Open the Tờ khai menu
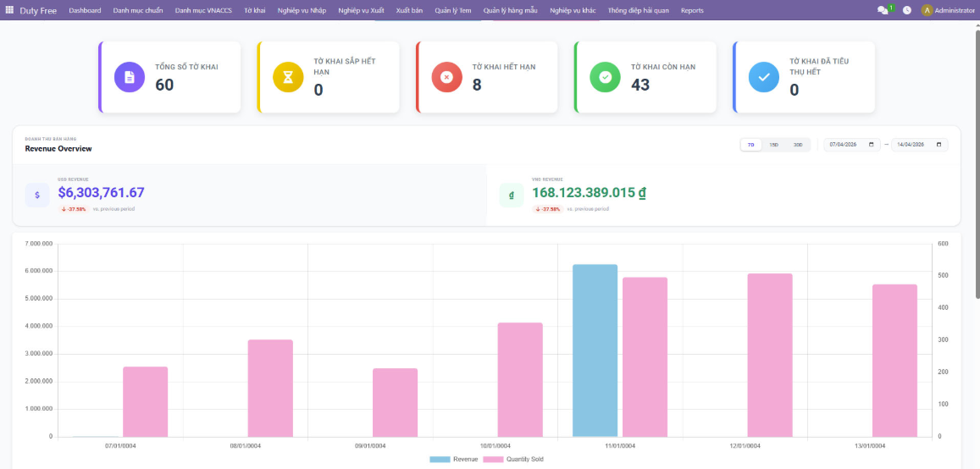Viewport: 980px width, 469px height. click(x=254, y=10)
